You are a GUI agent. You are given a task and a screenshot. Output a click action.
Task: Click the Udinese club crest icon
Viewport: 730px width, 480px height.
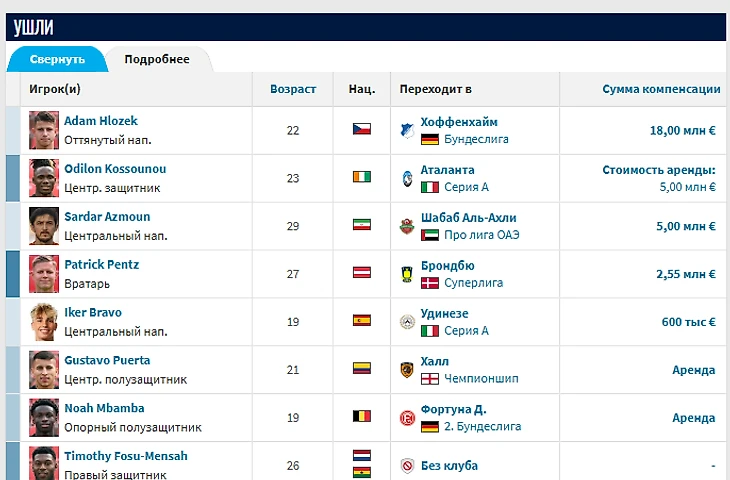coord(406,322)
